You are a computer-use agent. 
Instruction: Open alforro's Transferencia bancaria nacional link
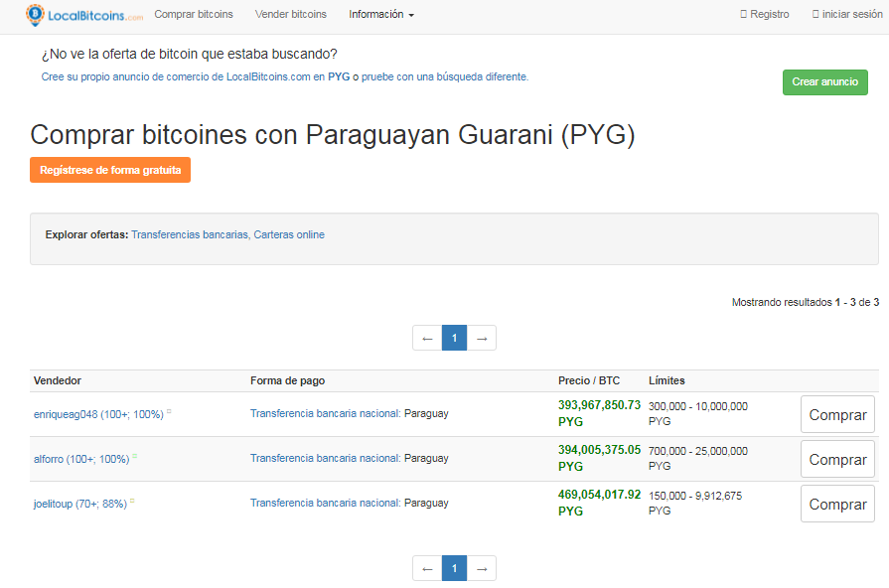point(326,458)
